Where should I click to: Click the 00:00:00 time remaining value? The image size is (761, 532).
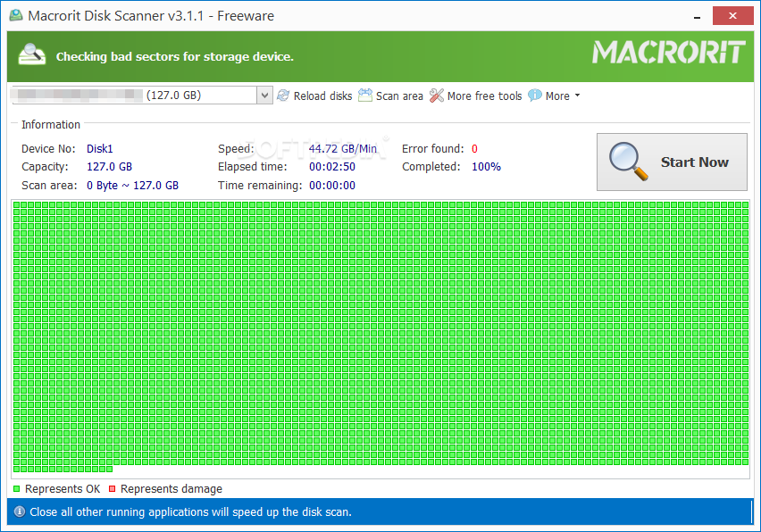332,186
